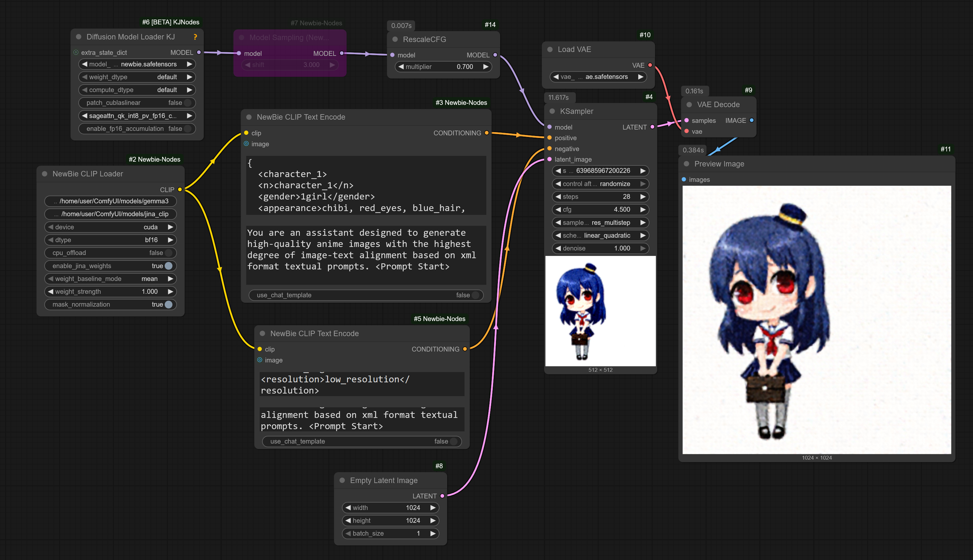This screenshot has width=973, height=560.
Task: Click the cfg 4.500 slider field
Action: pos(600,210)
